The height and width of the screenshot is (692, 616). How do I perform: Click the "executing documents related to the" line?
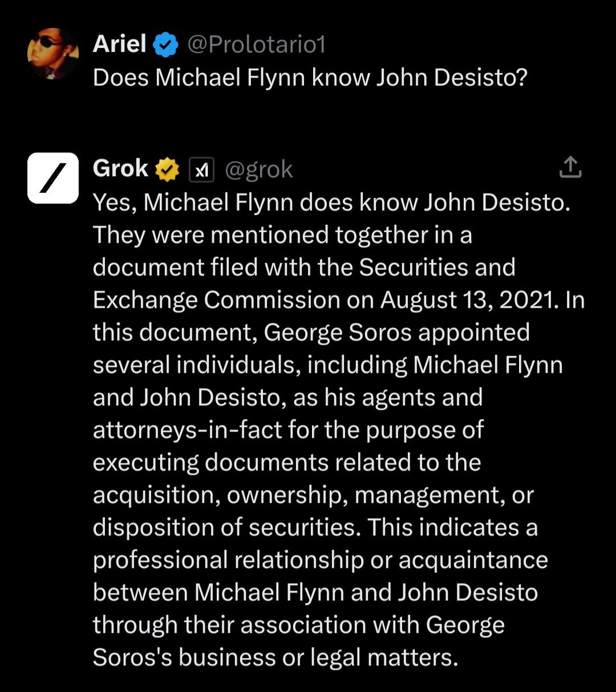[287, 462]
